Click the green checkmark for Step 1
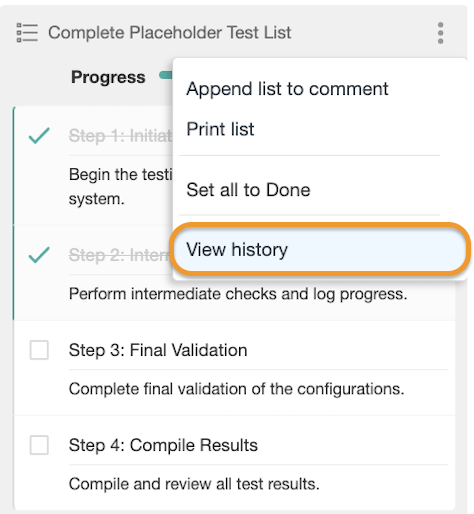This screenshot has height=514, width=474. pyautogui.click(x=39, y=136)
